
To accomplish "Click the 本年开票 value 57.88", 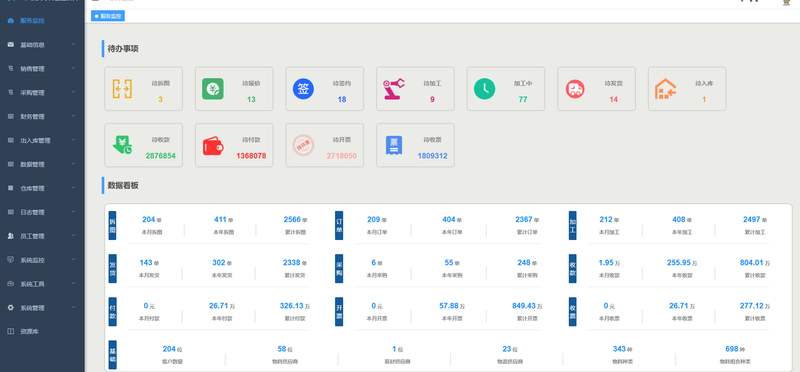I will 449,306.
